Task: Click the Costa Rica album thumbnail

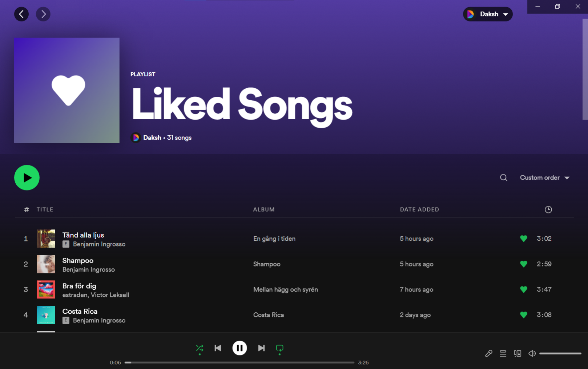Action: pyautogui.click(x=46, y=315)
